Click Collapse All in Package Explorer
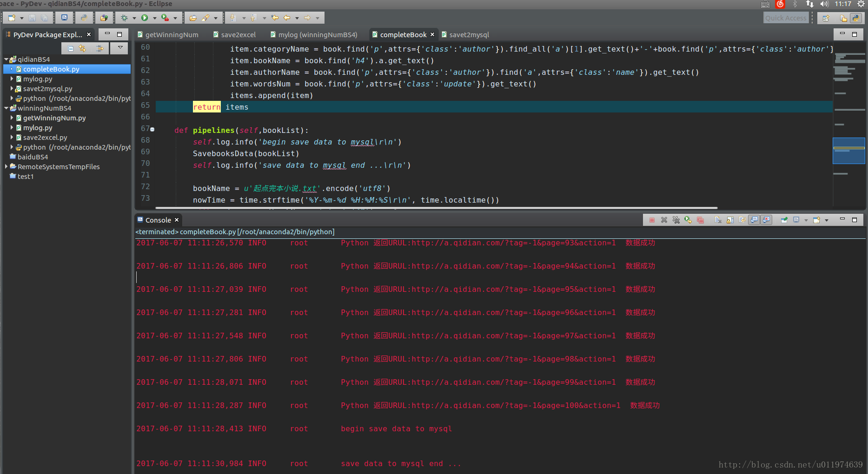This screenshot has width=868, height=474. click(x=70, y=48)
